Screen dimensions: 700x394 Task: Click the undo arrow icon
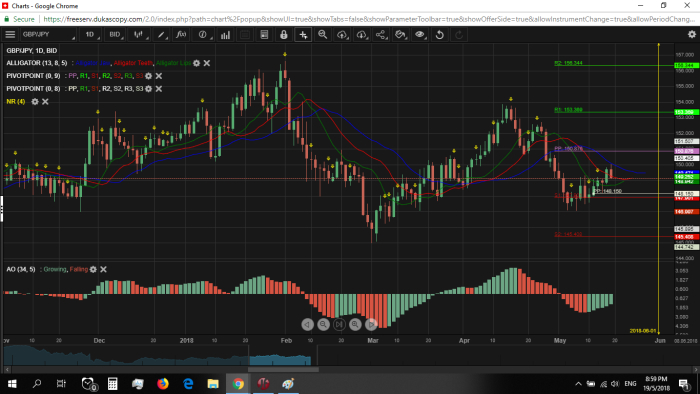tap(439, 34)
